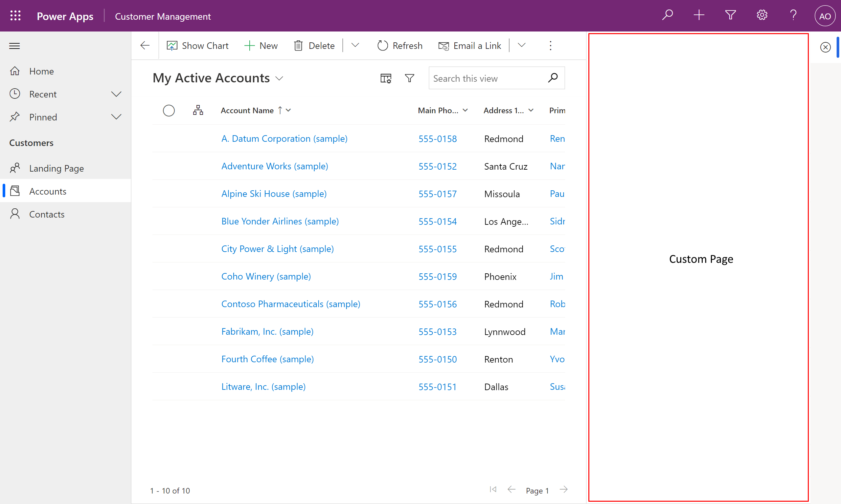Click the search magnifier icon
This screenshot has height=504, width=841.
[x=553, y=78]
